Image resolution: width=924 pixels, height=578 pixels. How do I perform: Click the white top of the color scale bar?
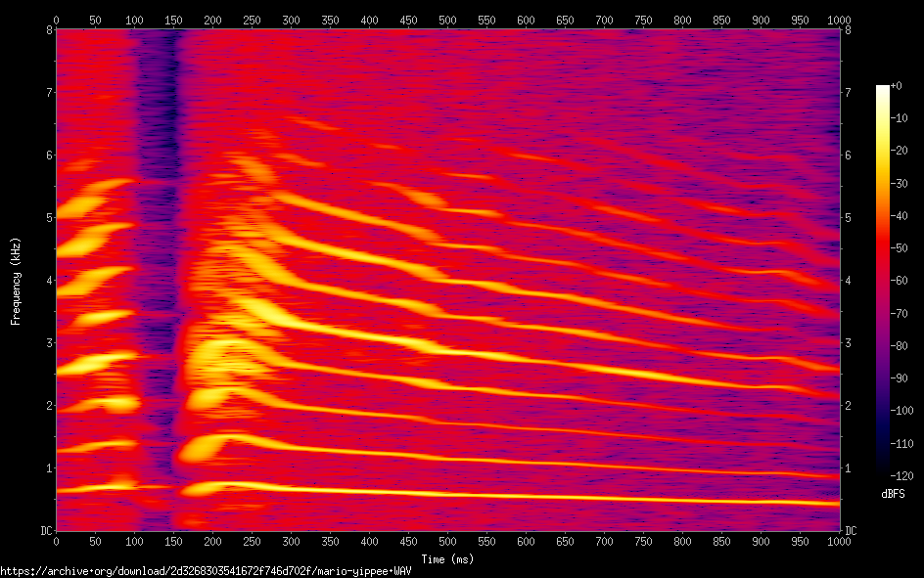click(883, 90)
